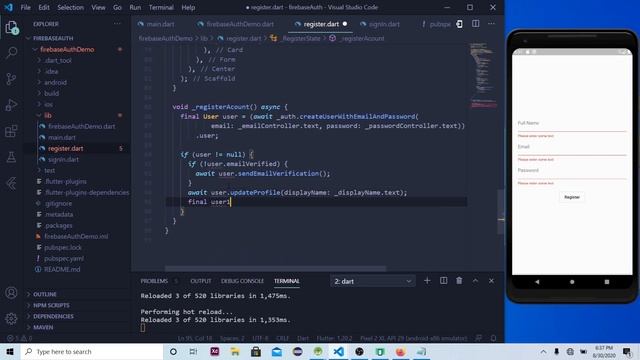The height and width of the screenshot is (360, 640).
Task: Select terminal from the '2: dart' dropdown
Action: tap(373, 281)
